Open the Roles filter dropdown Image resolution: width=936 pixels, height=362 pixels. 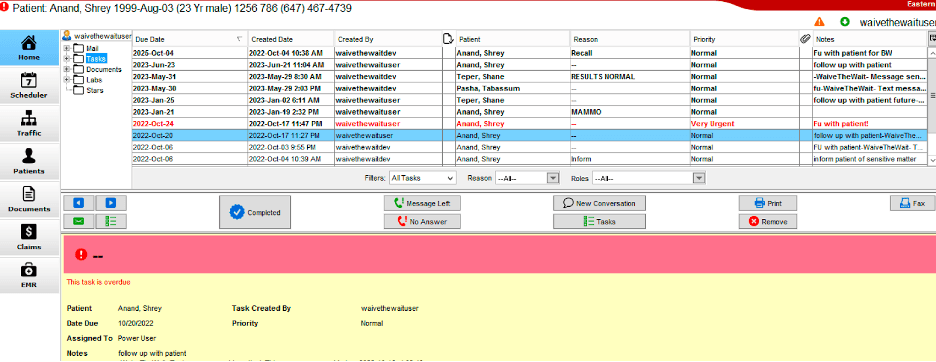coord(648,178)
